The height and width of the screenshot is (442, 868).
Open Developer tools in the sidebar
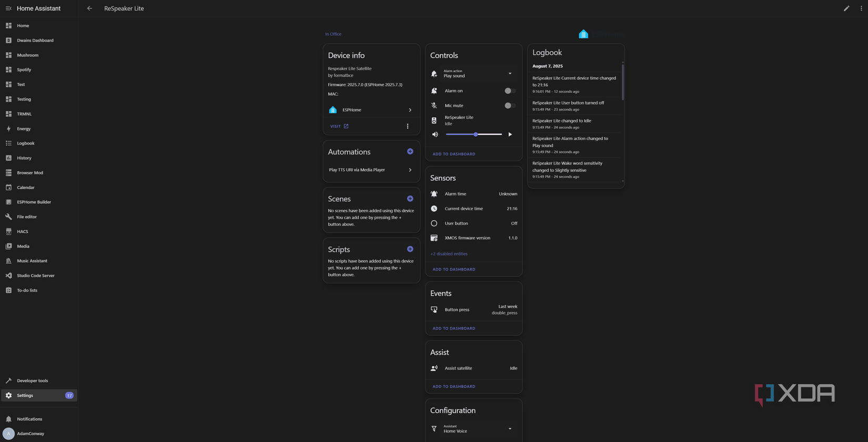point(39,381)
